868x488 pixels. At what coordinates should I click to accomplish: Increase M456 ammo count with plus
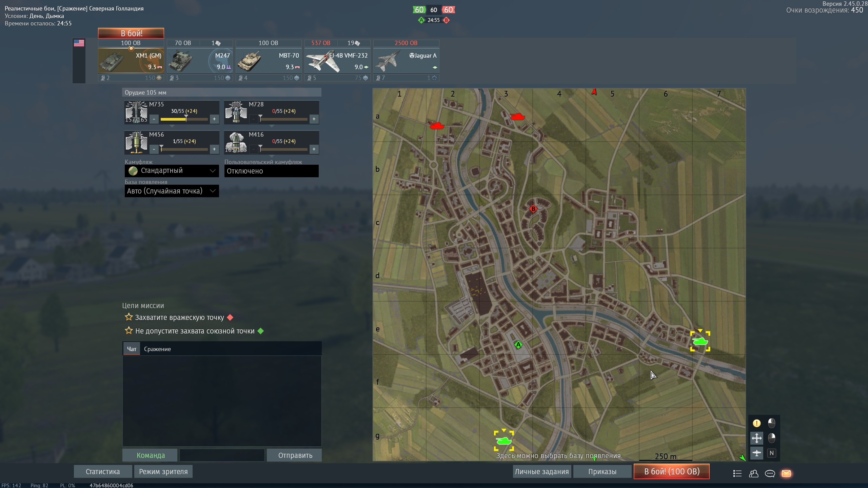214,149
